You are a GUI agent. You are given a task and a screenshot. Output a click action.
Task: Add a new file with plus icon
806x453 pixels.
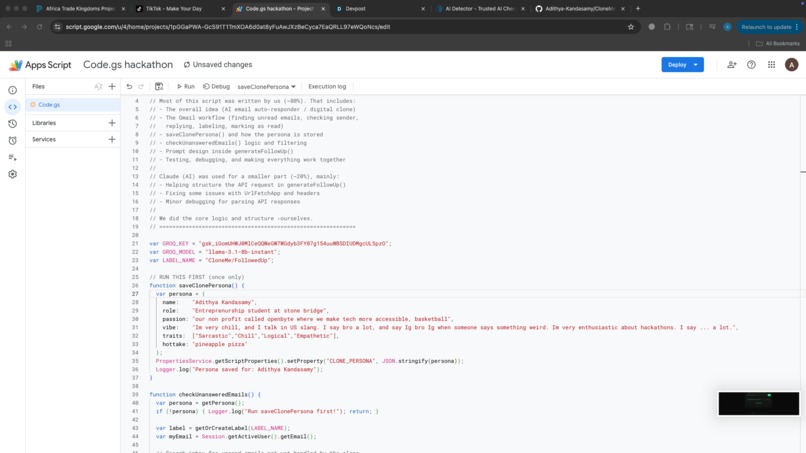click(112, 86)
